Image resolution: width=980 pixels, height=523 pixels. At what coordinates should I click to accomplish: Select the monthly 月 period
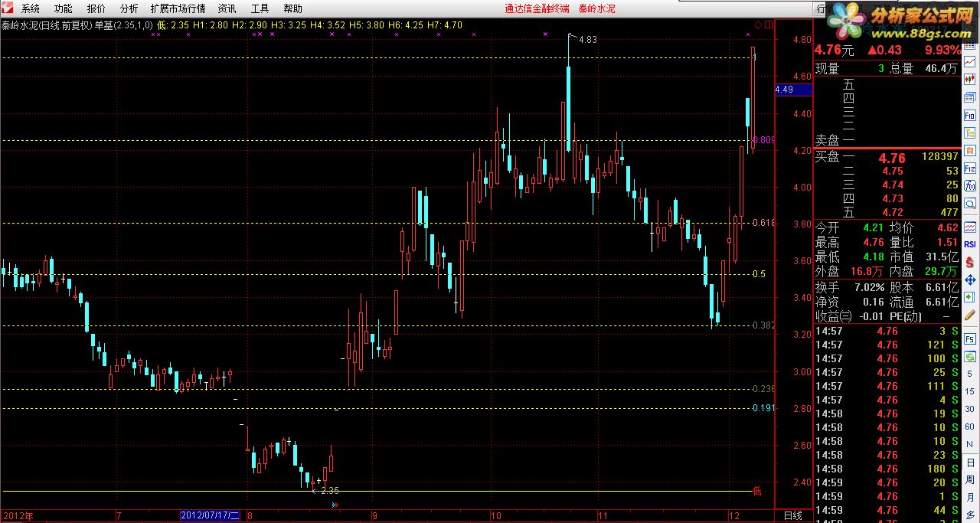pyautogui.click(x=970, y=496)
